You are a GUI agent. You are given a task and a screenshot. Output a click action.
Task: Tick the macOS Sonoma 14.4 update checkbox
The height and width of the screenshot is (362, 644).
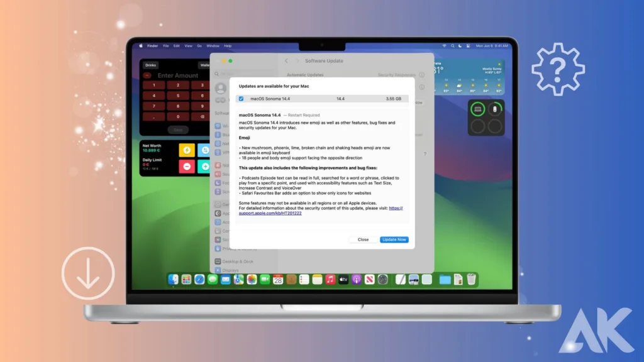point(241,99)
